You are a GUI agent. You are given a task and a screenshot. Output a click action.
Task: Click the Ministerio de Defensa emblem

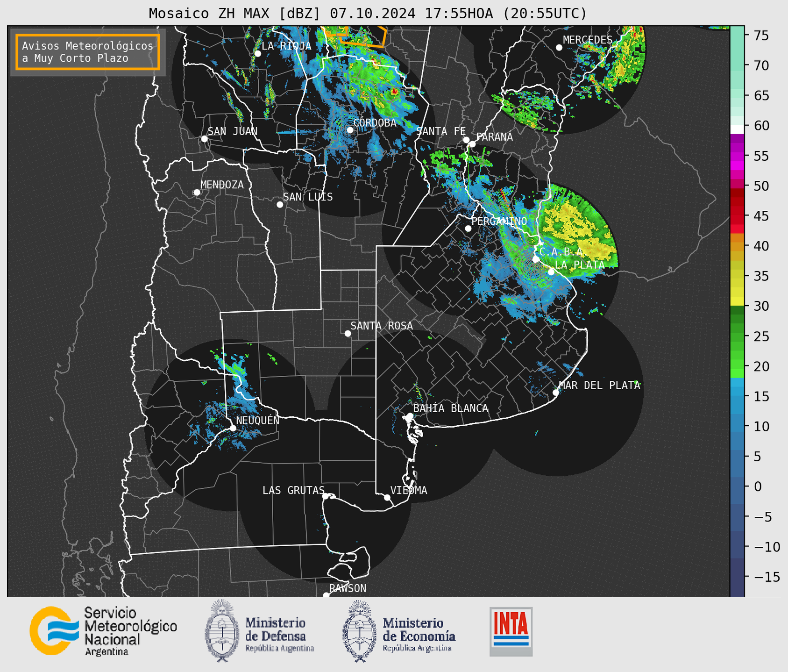tap(221, 631)
